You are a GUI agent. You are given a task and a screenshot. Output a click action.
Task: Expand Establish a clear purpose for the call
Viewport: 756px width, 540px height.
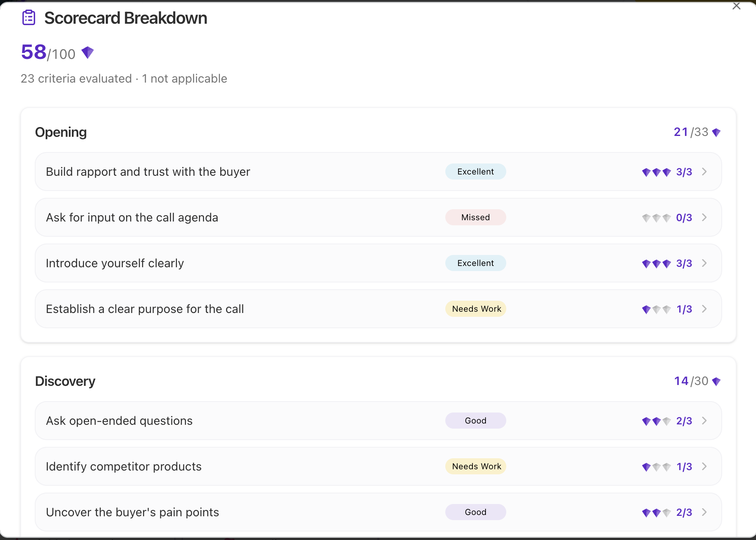click(x=704, y=309)
